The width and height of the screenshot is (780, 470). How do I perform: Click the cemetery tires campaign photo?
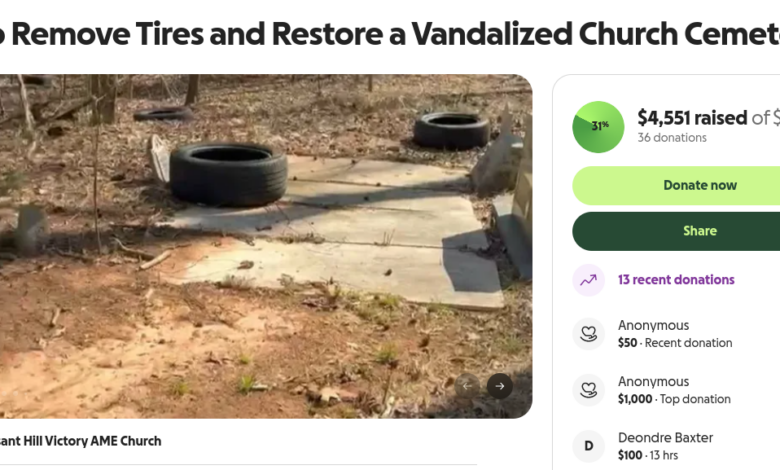tap(266, 246)
